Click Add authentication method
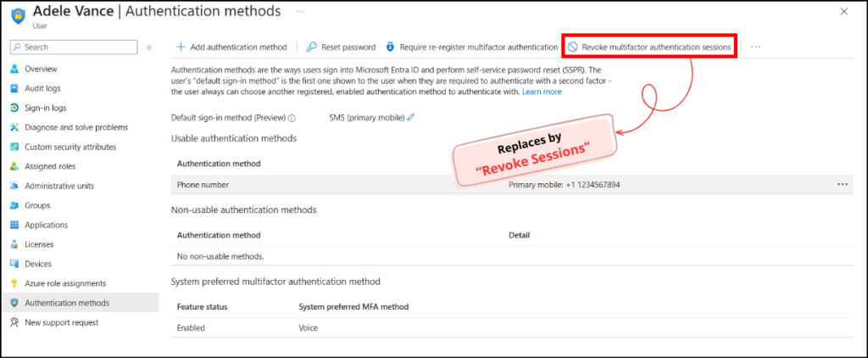Viewport: 868px width, 358px height. click(x=231, y=48)
